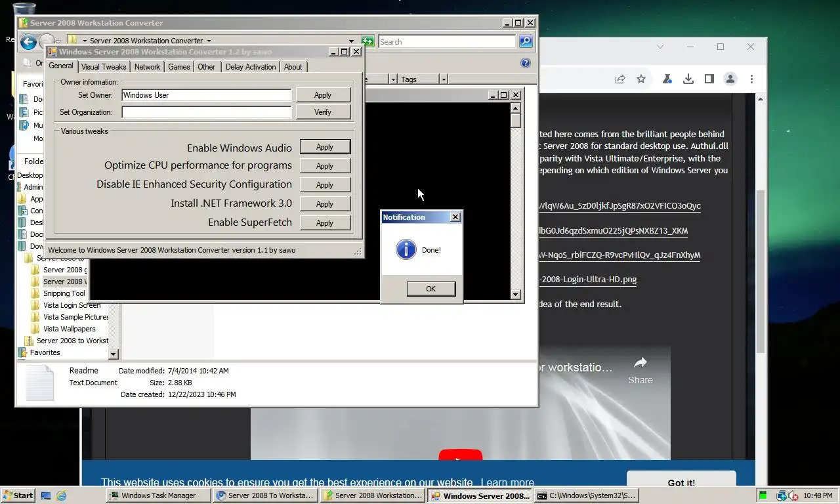The width and height of the screenshot is (840, 504).
Task: Click the blue info icon in Notification dialog
Action: (x=406, y=249)
